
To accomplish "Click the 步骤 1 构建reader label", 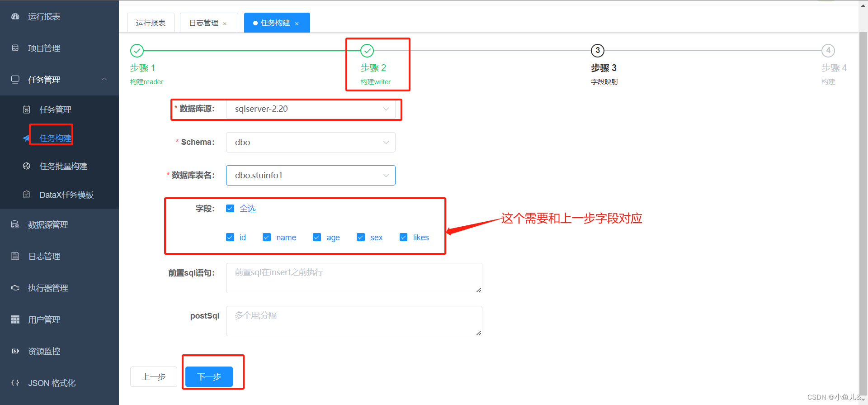I will tap(146, 74).
